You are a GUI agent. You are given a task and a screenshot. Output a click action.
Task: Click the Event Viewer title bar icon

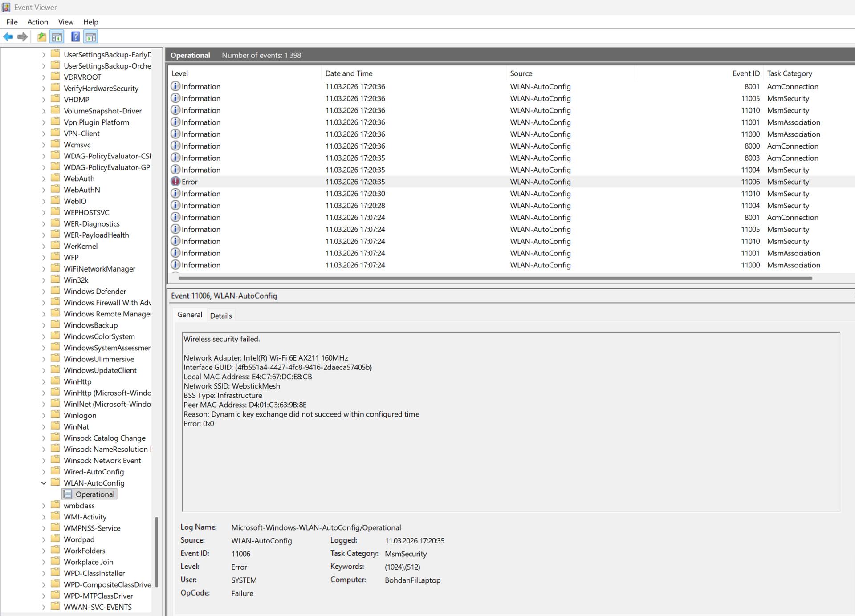[6, 7]
